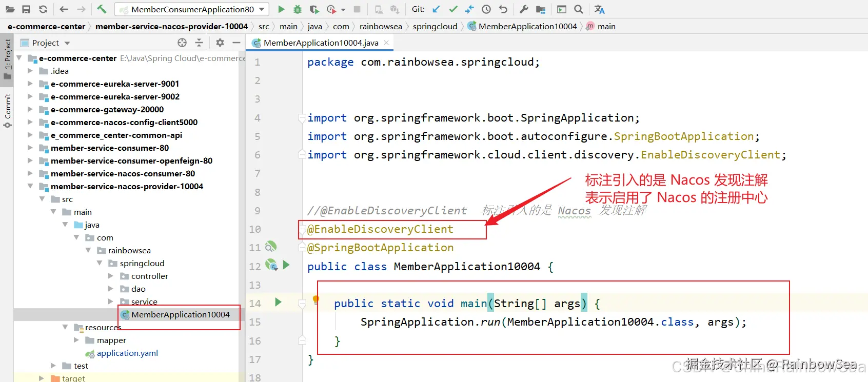Collapse the src folder

[x=42, y=199]
